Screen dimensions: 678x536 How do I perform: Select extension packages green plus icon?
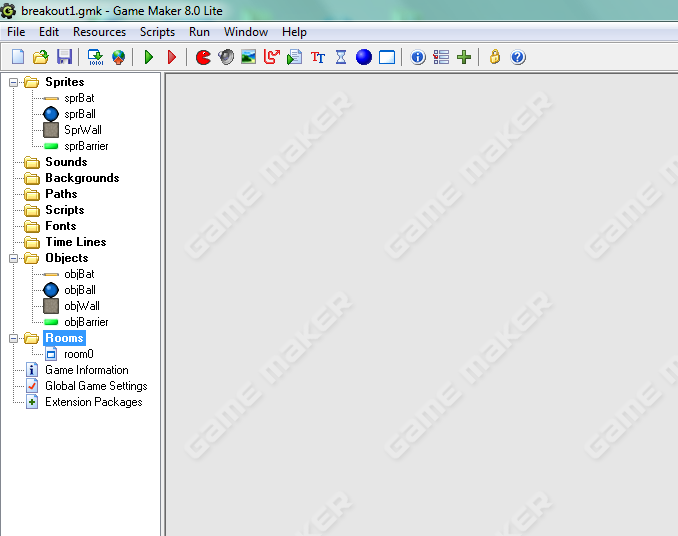pyautogui.click(x=464, y=57)
